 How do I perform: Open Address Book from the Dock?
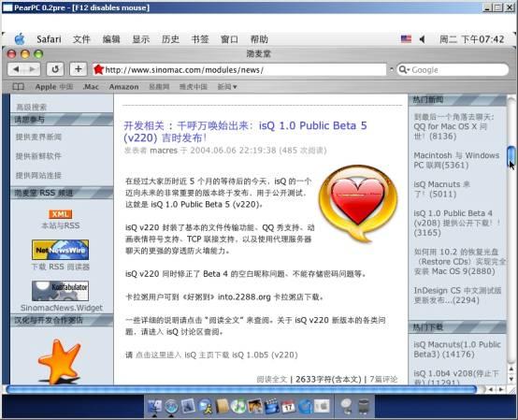(x=222, y=406)
